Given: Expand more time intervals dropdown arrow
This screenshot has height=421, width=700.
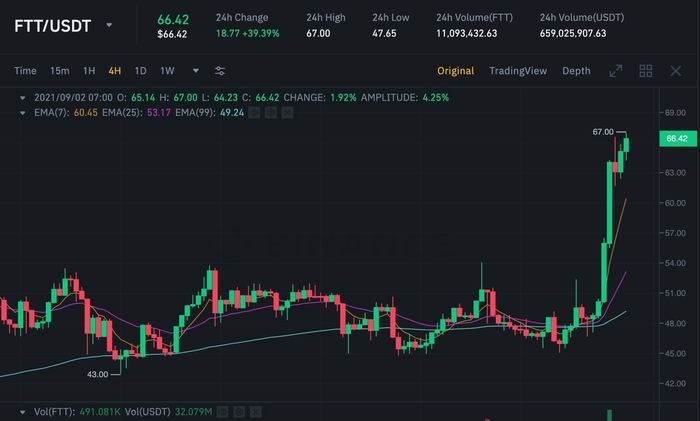Looking at the screenshot, I should tap(196, 71).
